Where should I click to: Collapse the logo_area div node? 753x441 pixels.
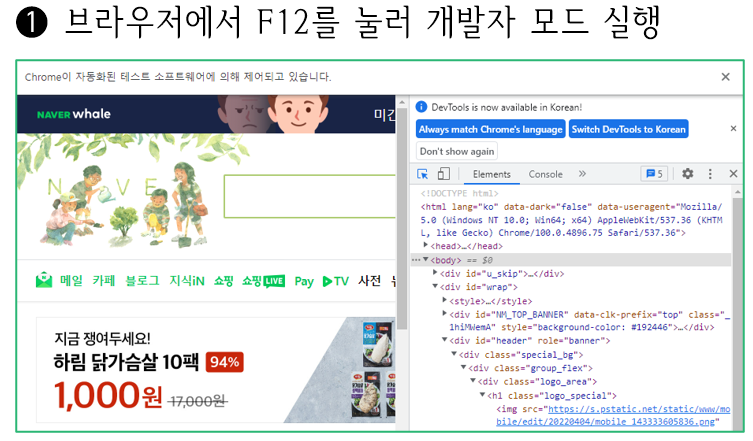pyautogui.click(x=473, y=381)
